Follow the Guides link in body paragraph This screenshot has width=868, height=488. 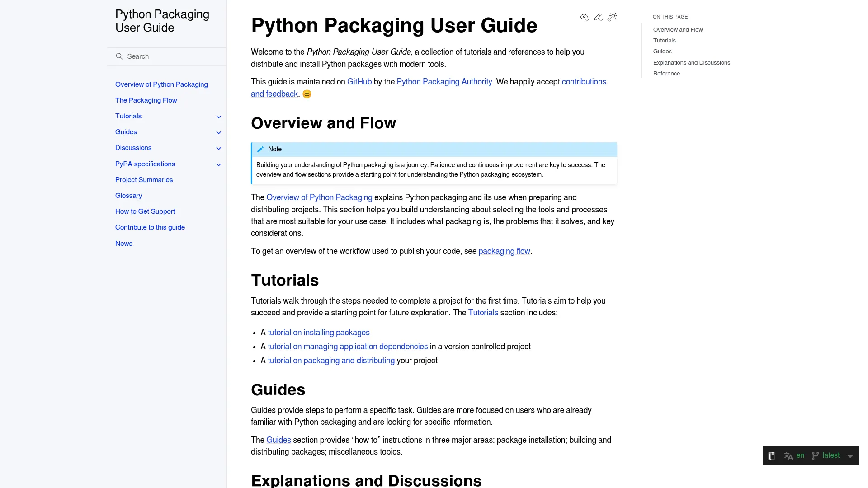coord(278,440)
